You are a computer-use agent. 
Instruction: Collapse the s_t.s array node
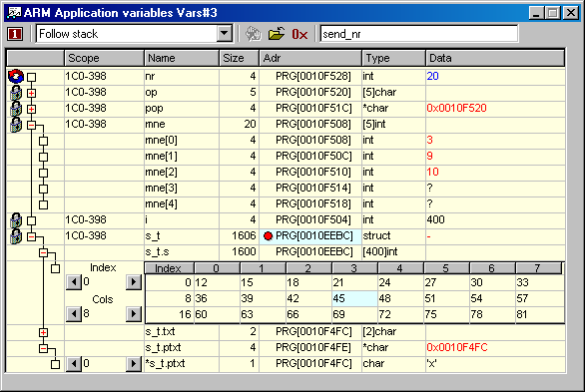coord(43,253)
